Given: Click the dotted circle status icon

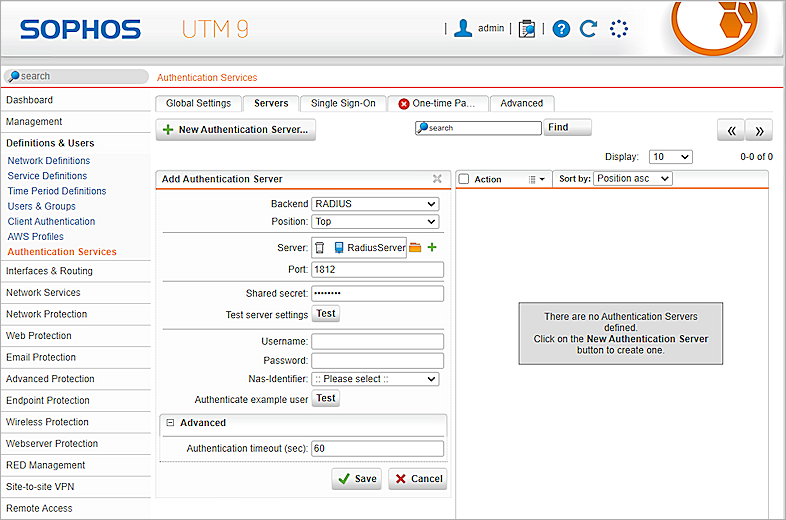Looking at the screenshot, I should (619, 29).
